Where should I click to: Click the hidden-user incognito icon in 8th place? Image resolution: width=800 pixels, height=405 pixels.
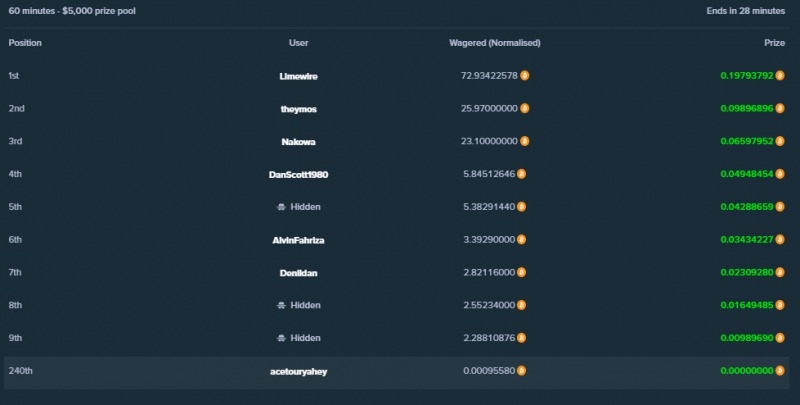281,306
